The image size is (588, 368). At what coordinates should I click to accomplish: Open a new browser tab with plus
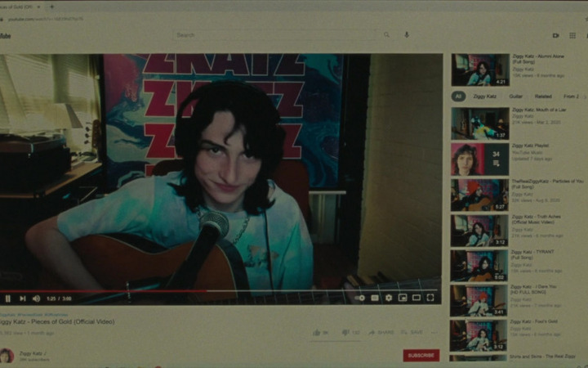point(51,7)
